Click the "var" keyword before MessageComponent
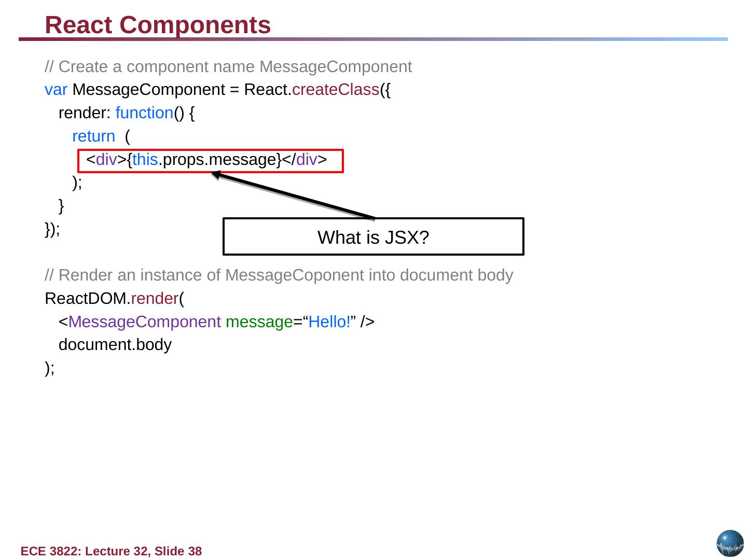 pyautogui.click(x=56, y=90)
